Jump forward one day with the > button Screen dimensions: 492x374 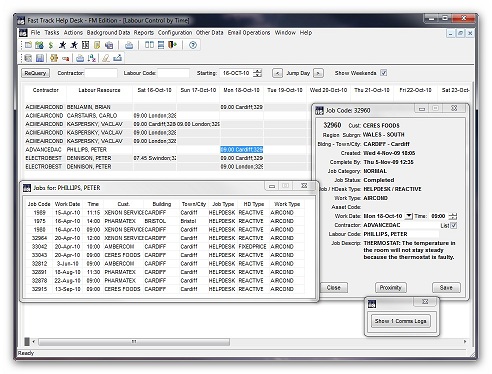point(318,73)
